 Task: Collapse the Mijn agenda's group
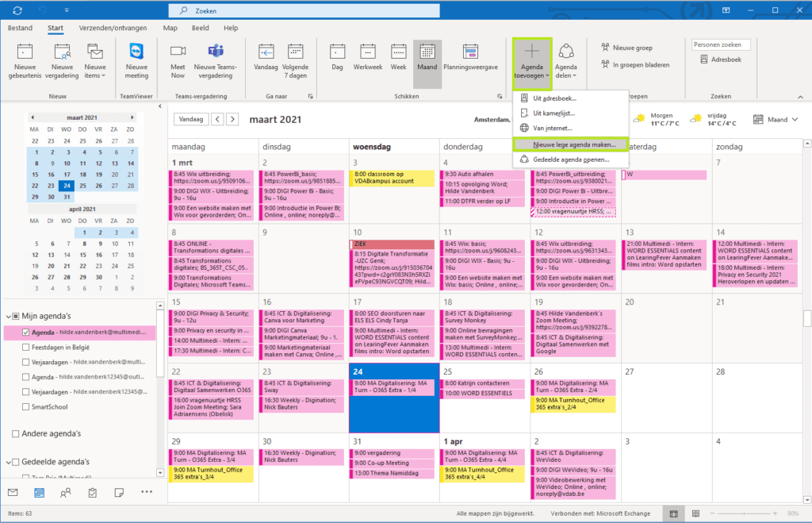click(8, 316)
